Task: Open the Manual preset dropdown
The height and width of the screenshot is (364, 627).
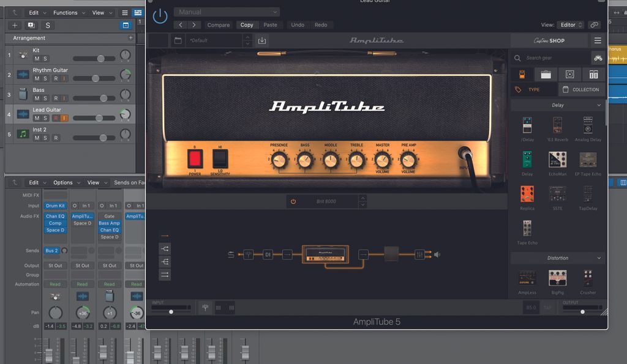Action: point(227,12)
